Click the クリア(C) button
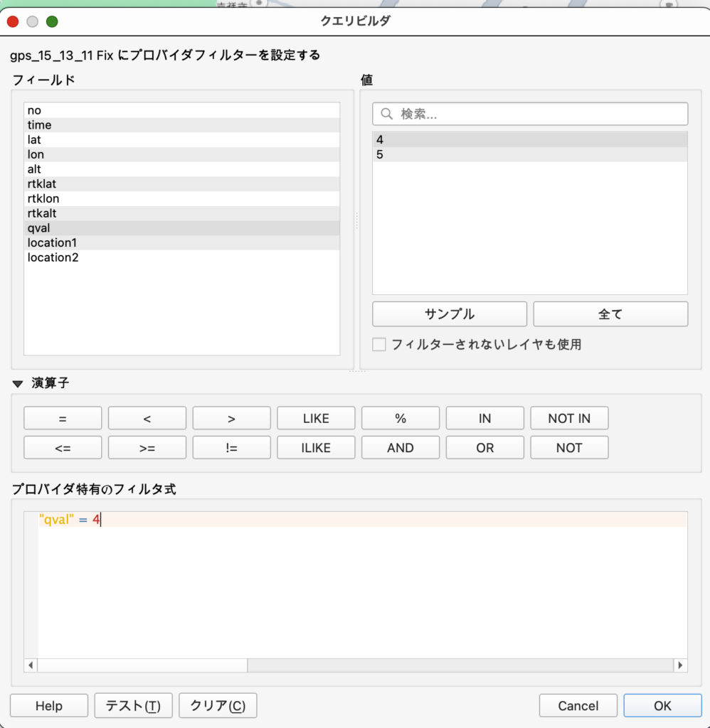The width and height of the screenshot is (710, 728). tap(218, 706)
